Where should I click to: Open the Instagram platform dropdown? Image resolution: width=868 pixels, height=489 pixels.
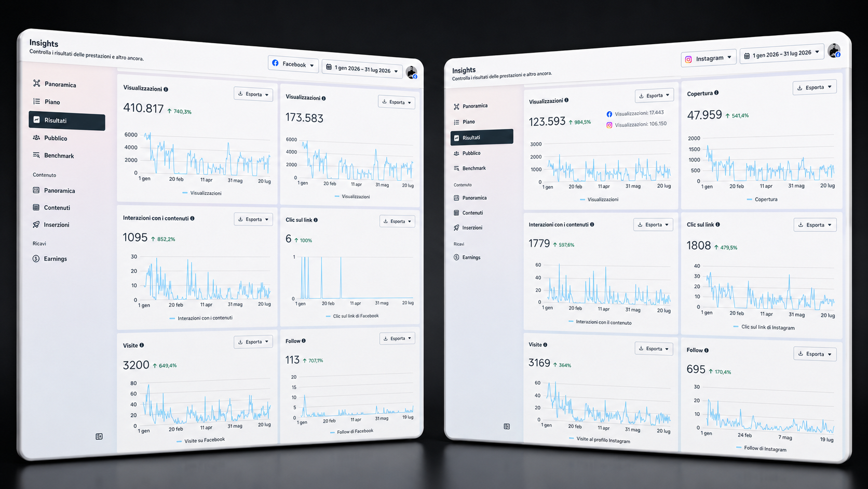click(x=709, y=59)
